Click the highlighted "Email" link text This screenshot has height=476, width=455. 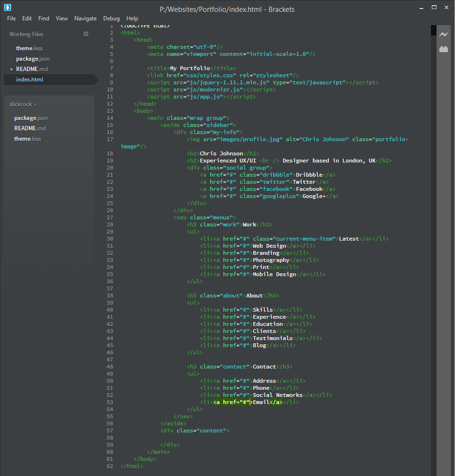tap(261, 402)
